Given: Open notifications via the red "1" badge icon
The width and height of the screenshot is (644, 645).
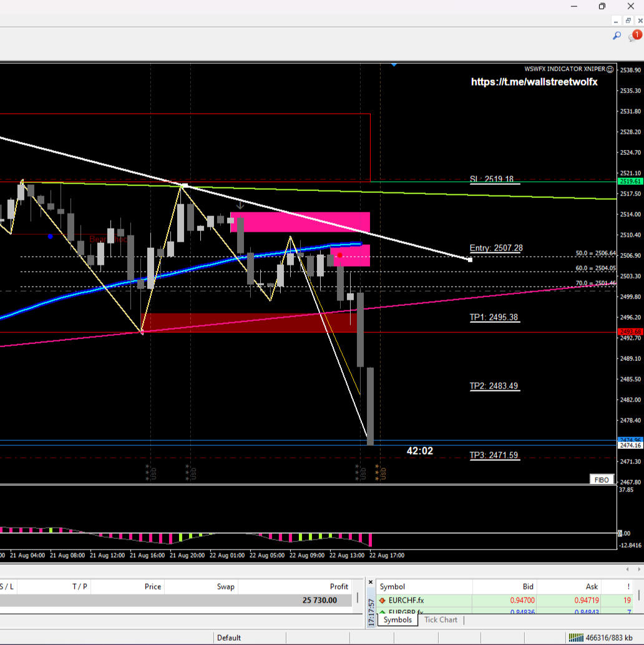Looking at the screenshot, I should point(636,34).
